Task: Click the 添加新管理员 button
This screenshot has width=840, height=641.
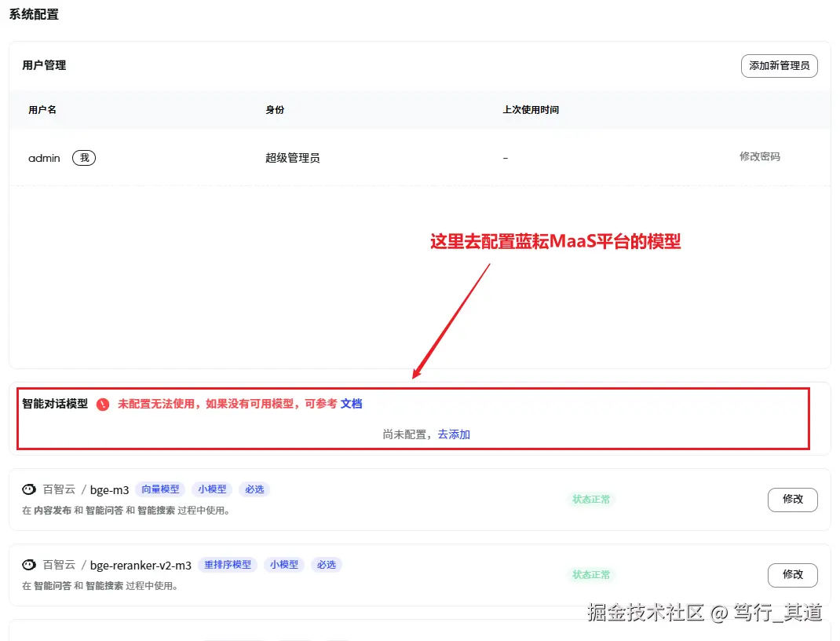Action: point(779,66)
